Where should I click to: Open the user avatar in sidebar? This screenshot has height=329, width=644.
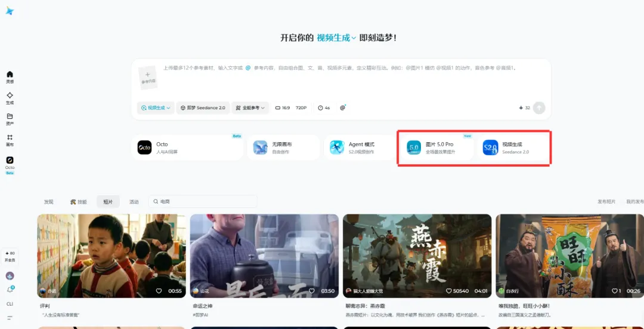[10, 275]
